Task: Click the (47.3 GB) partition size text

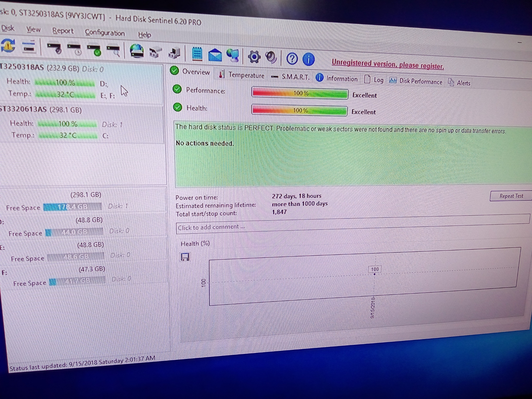Action: pos(92,269)
